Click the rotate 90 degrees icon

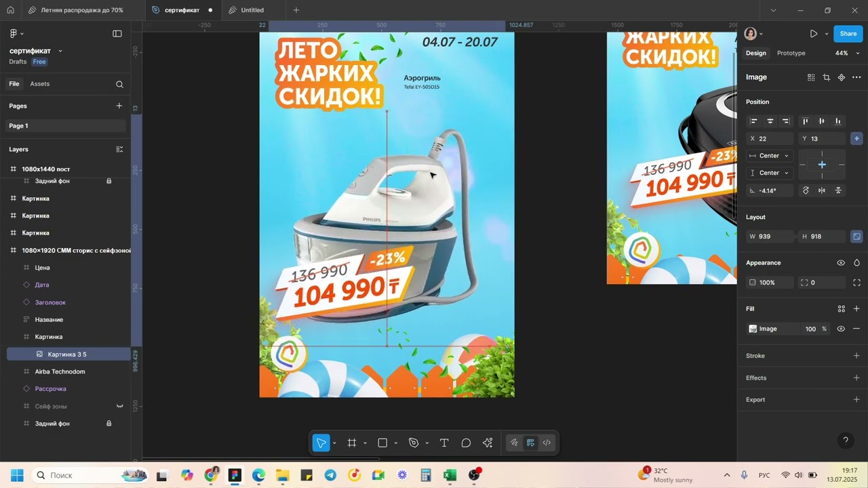point(806,190)
